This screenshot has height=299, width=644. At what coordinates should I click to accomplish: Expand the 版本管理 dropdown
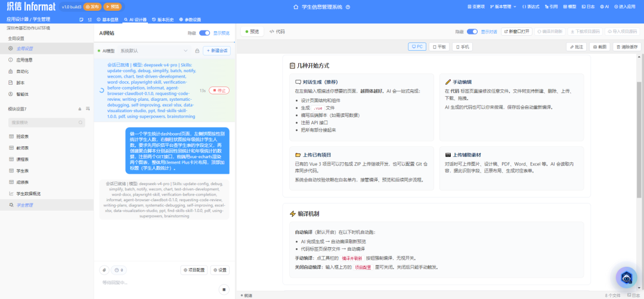[503, 7]
